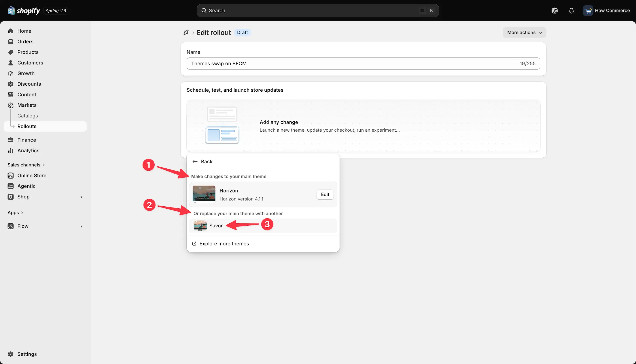Image resolution: width=636 pixels, height=364 pixels.
Task: Click the Flow app icon
Action: (11, 226)
